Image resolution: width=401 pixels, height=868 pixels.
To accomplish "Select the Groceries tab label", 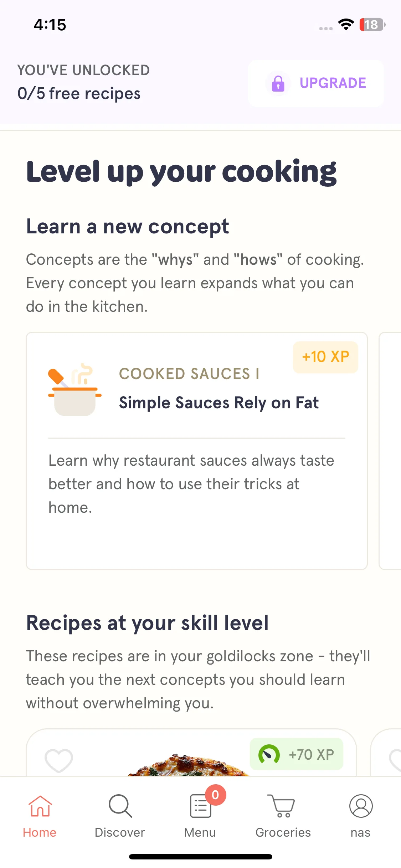I will (x=283, y=832).
